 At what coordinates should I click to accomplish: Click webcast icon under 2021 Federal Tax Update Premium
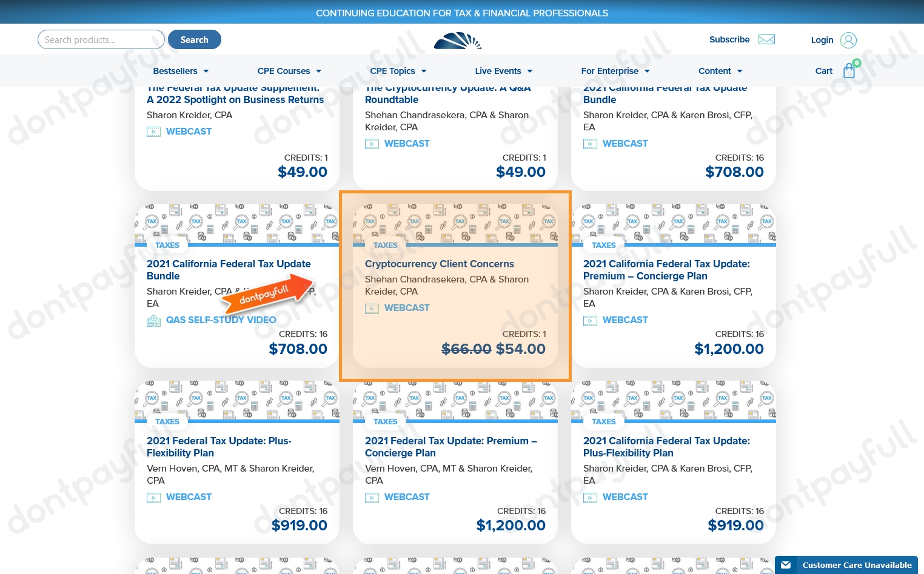coord(372,497)
